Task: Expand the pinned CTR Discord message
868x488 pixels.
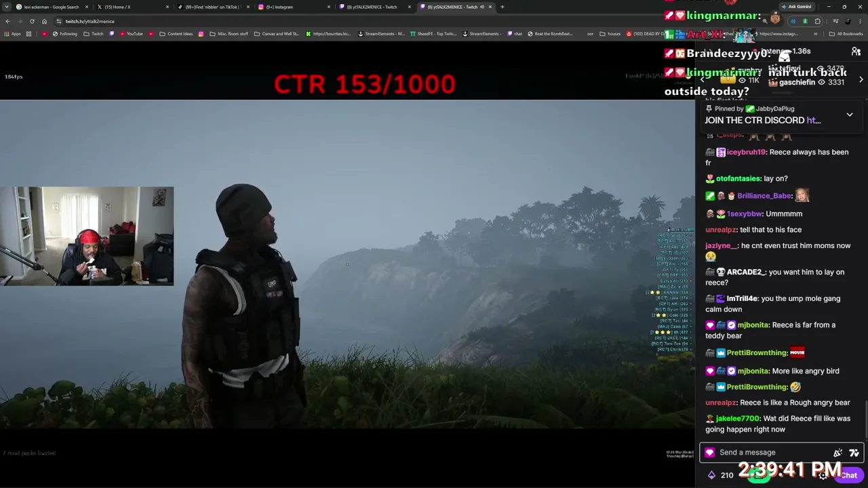Action: tap(850, 115)
